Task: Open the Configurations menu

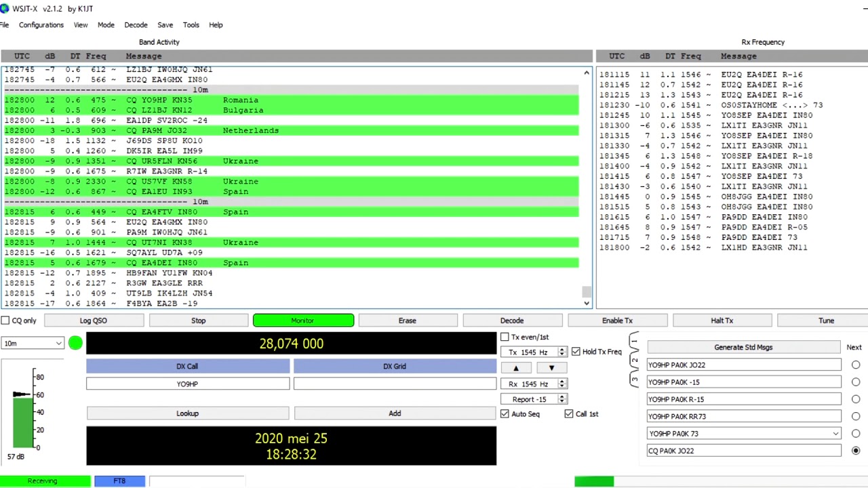Action: 41,25
